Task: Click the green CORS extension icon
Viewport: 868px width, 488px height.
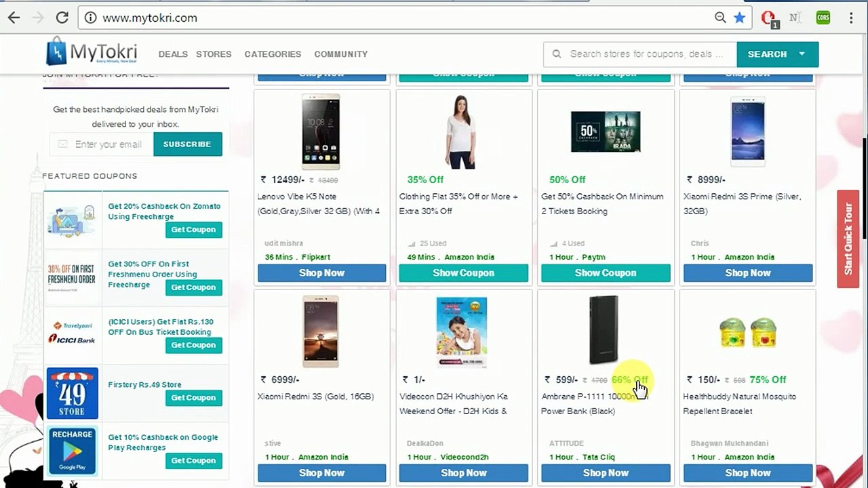Action: (x=823, y=18)
